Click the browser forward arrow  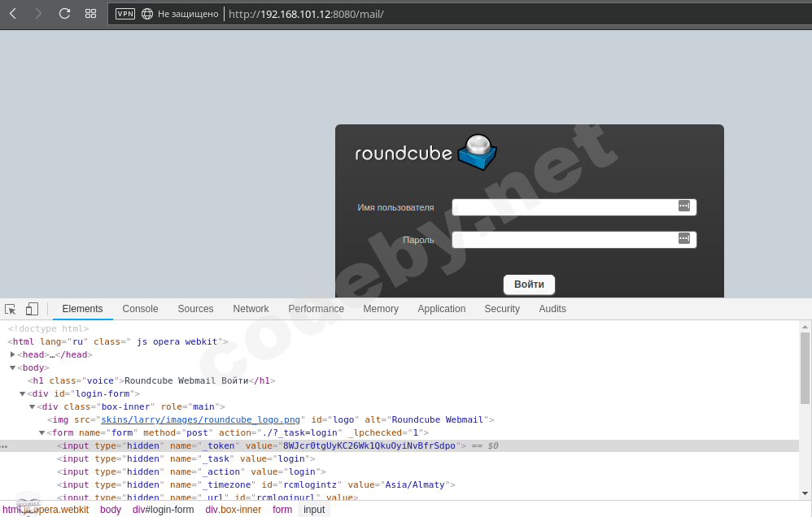click(37, 14)
